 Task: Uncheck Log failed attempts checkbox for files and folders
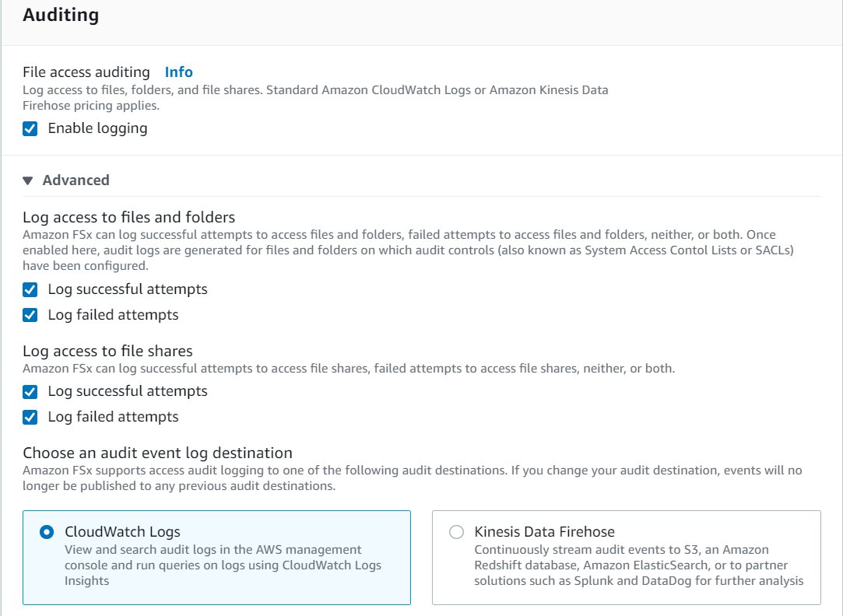pyautogui.click(x=30, y=315)
